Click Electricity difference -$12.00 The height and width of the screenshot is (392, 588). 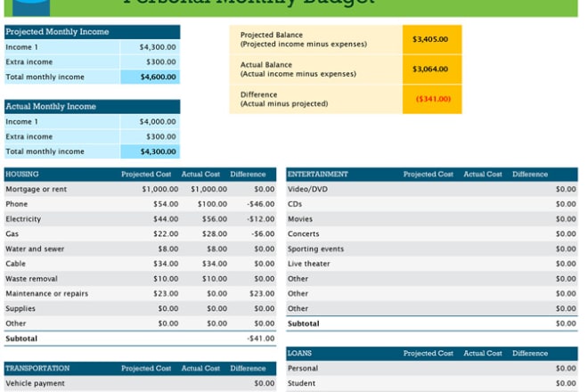pos(261,219)
